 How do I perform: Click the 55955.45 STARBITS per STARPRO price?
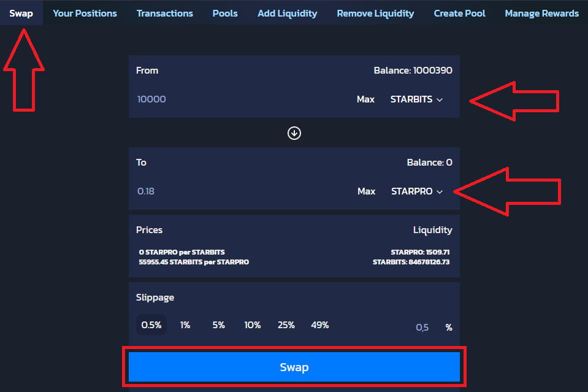pyautogui.click(x=194, y=262)
